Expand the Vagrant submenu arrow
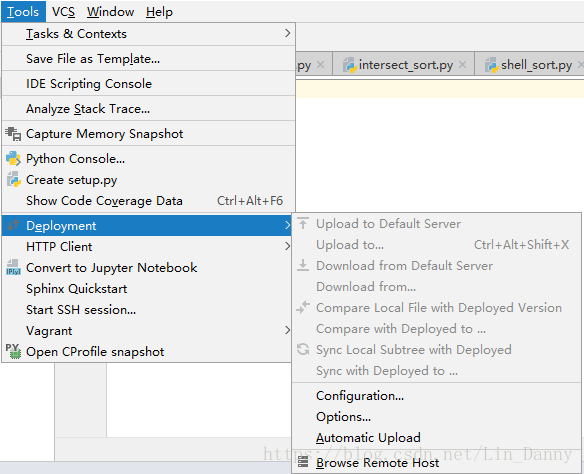This screenshot has width=584, height=474. [x=287, y=330]
